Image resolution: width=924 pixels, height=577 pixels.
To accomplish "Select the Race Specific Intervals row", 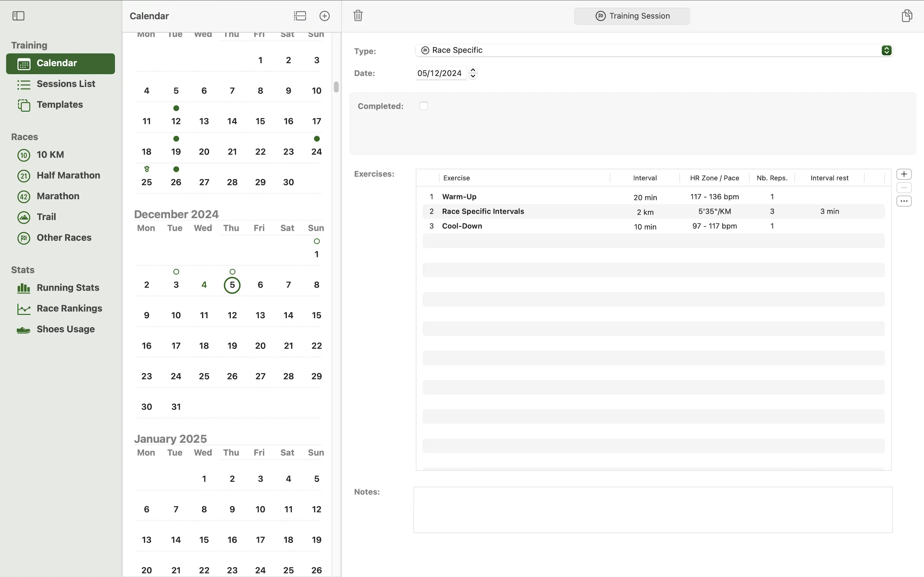I will click(483, 212).
